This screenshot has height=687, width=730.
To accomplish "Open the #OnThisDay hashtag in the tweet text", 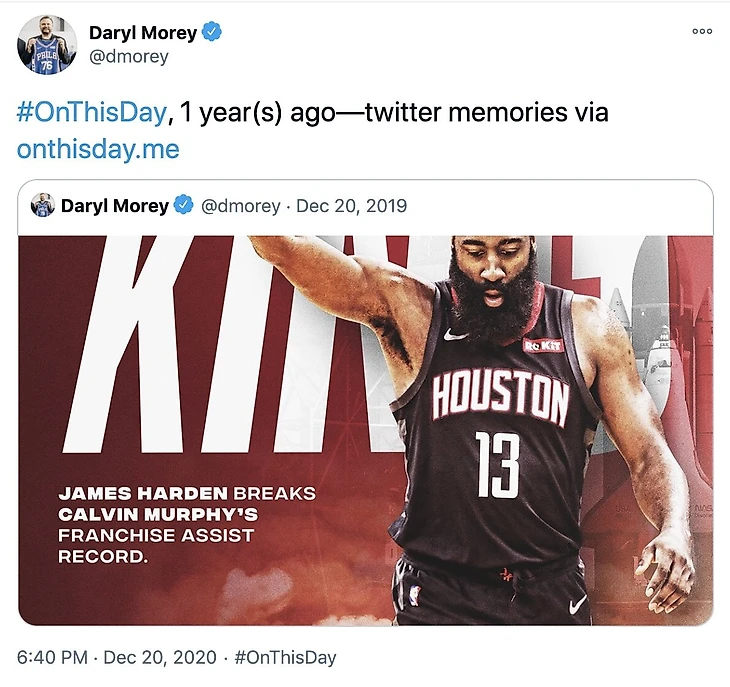I will click(90, 113).
